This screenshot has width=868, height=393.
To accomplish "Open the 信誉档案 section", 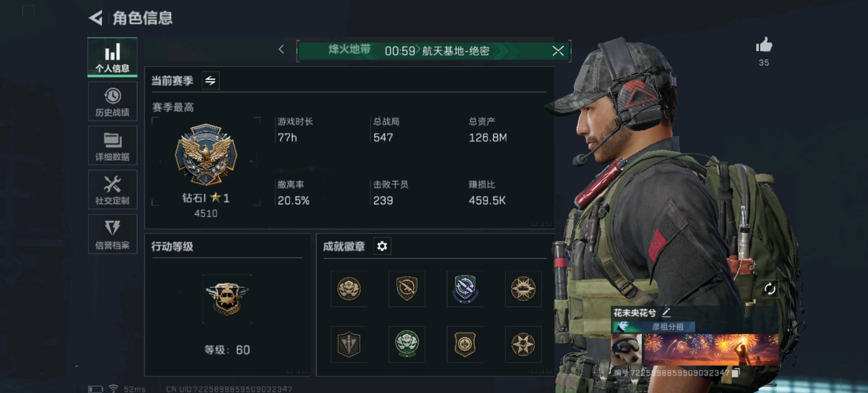I will point(112,234).
